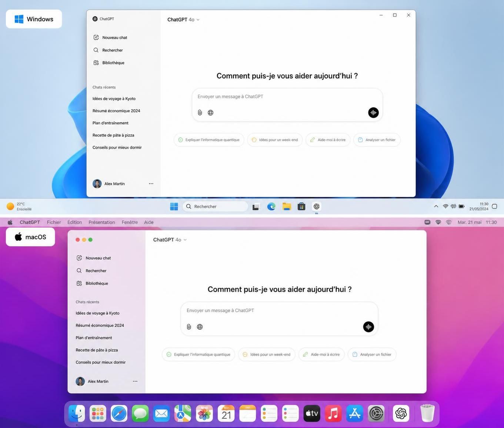Open 'Conseils pour mieux dormir' chat, Windows window

click(117, 148)
